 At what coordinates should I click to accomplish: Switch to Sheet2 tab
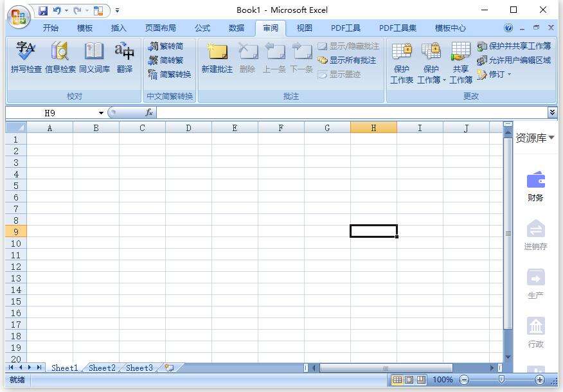click(102, 368)
